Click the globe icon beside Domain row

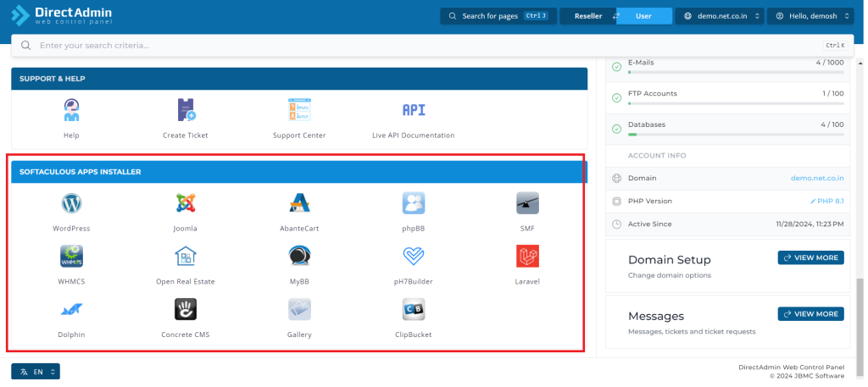tap(617, 179)
